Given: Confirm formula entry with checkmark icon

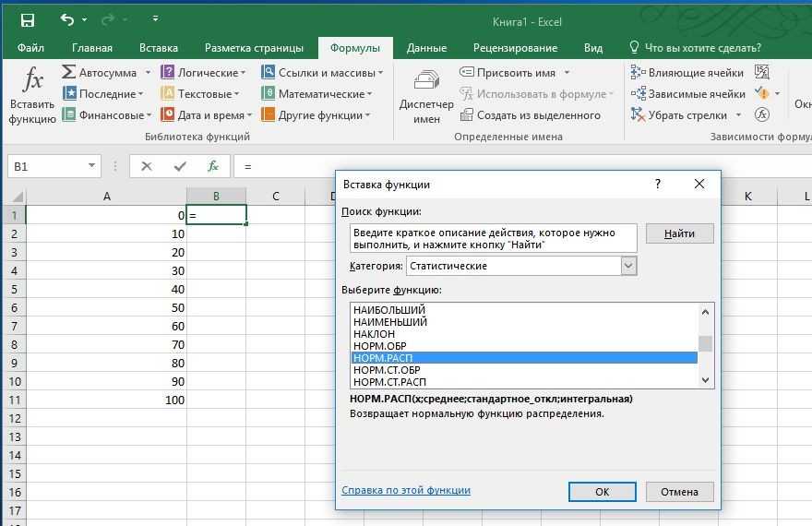Looking at the screenshot, I should click(180, 166).
